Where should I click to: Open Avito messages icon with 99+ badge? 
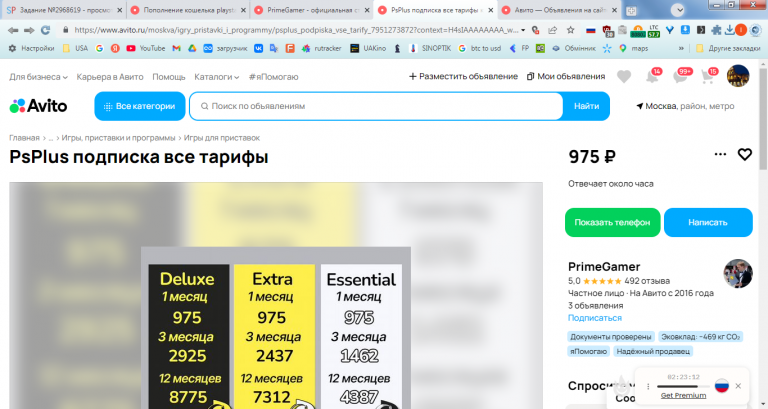coord(681,76)
